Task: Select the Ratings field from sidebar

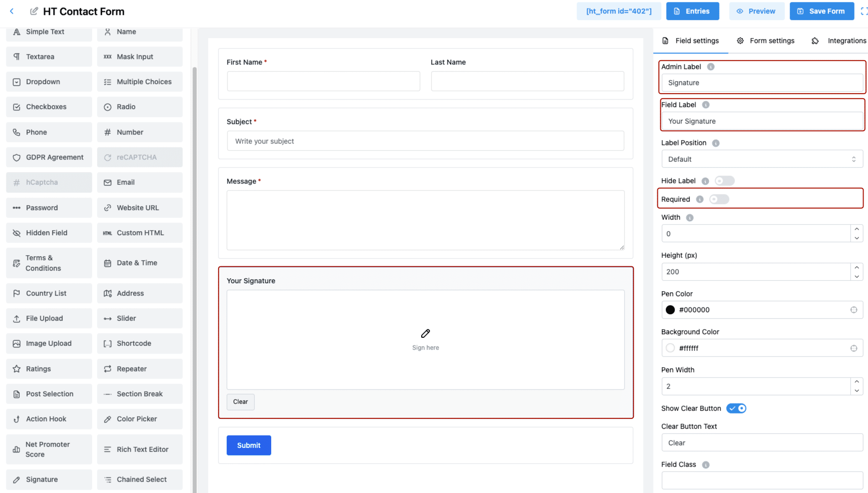Action: [x=38, y=368]
